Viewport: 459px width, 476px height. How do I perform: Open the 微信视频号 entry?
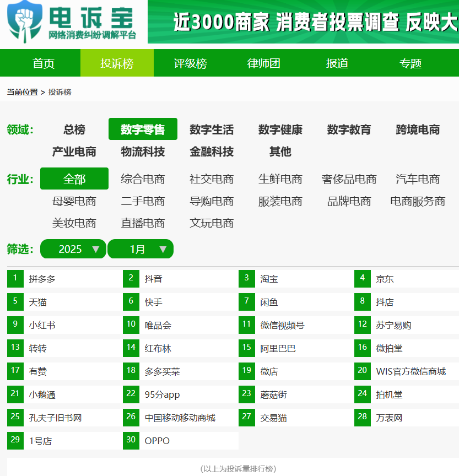(296, 325)
